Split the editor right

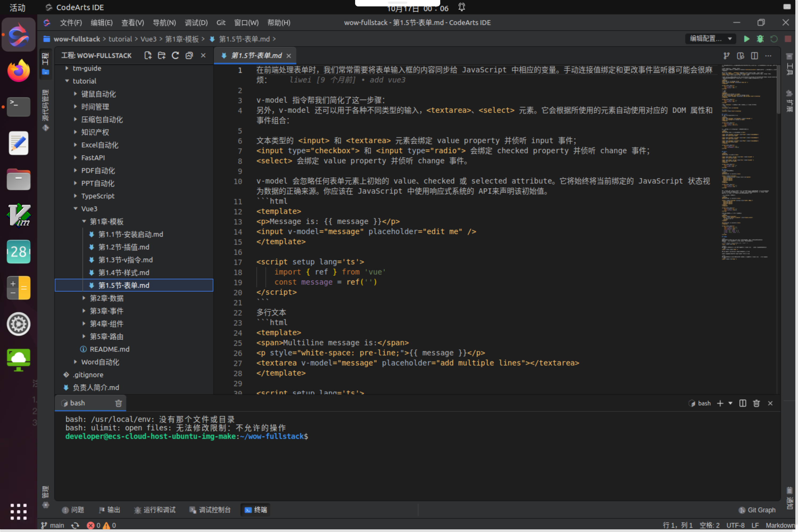click(x=754, y=56)
